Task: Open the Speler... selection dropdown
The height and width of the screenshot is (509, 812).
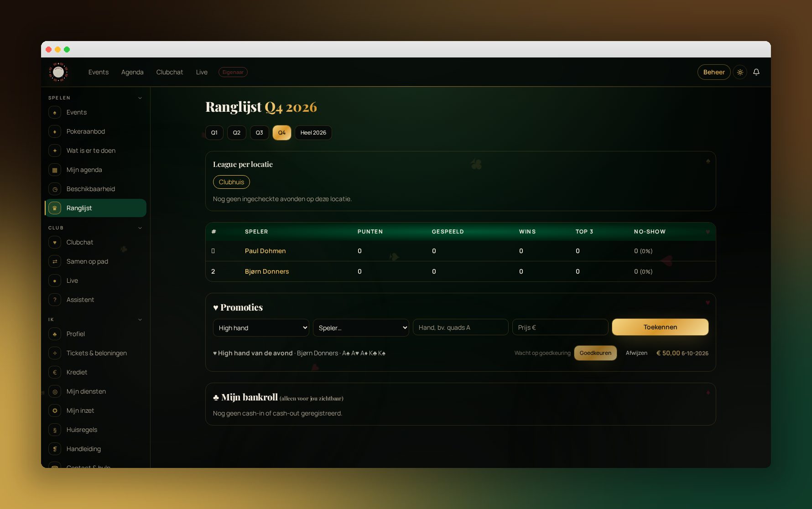Action: (x=361, y=327)
